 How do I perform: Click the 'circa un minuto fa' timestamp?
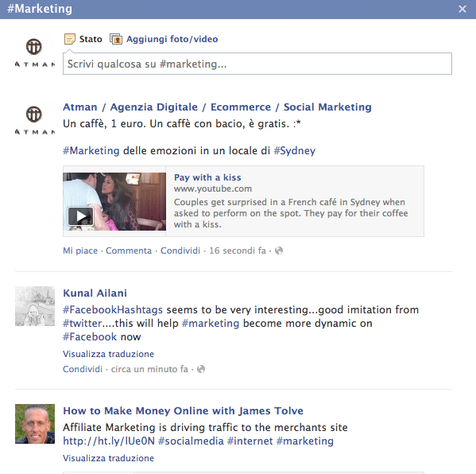(x=149, y=369)
